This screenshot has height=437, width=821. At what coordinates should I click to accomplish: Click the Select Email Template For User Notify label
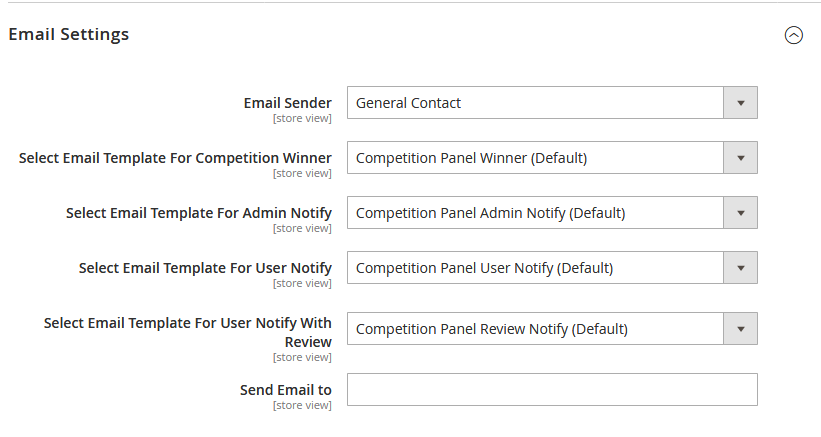205,268
